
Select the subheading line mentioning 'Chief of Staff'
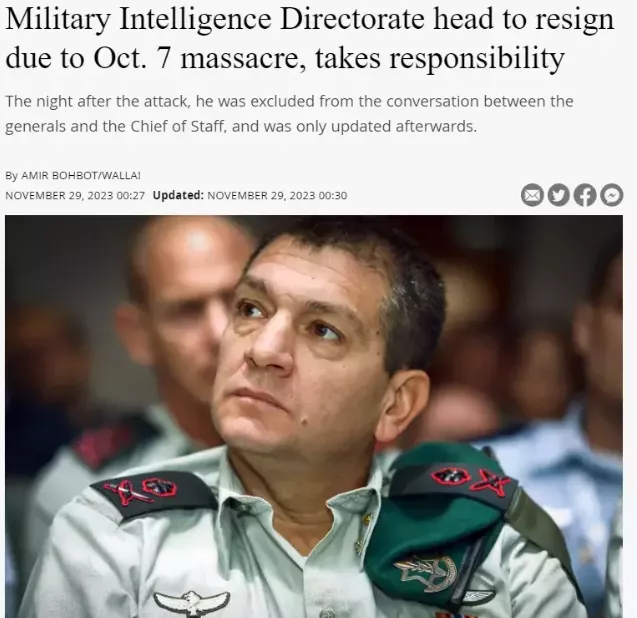(x=241, y=126)
